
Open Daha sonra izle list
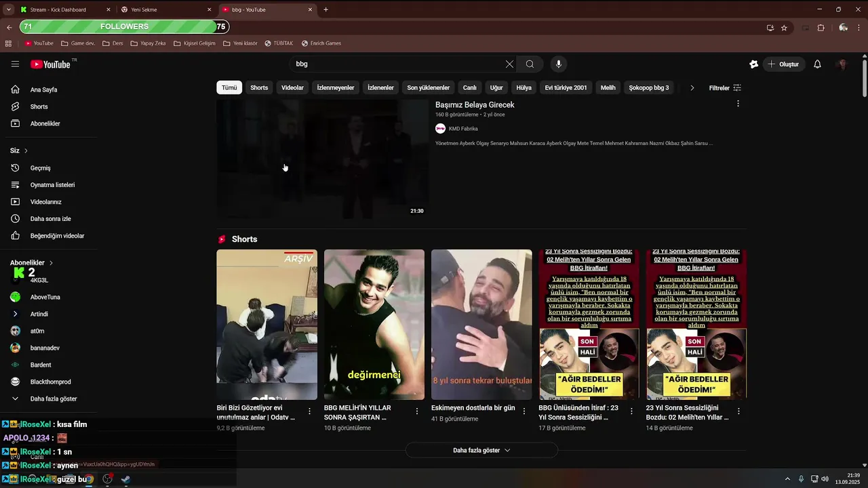click(x=49, y=218)
